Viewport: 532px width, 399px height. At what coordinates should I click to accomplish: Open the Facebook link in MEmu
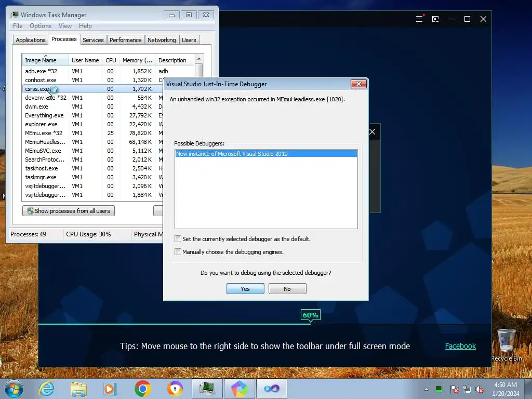click(x=460, y=346)
